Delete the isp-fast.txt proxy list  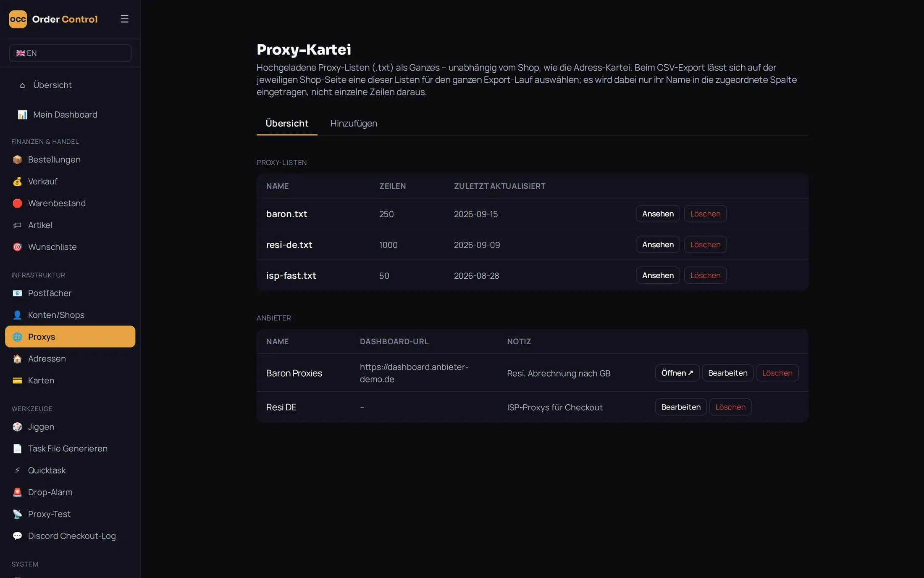[705, 275]
